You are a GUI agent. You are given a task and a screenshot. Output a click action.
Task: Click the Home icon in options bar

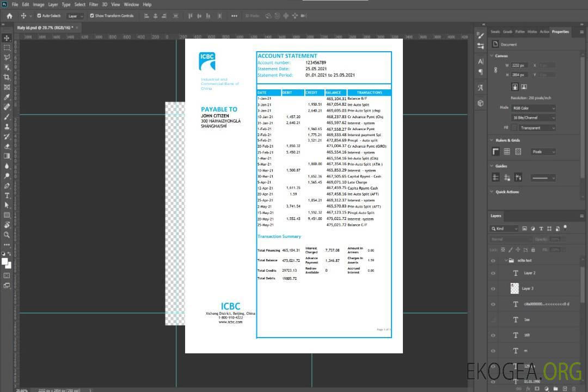pos(9,16)
